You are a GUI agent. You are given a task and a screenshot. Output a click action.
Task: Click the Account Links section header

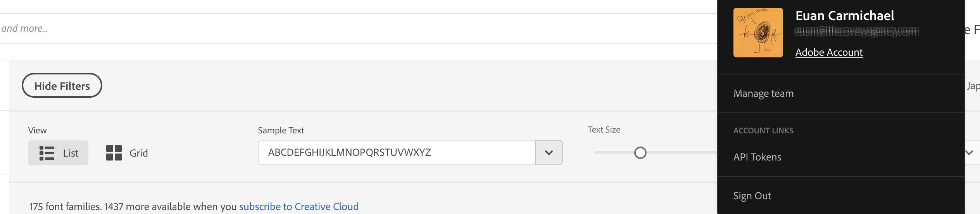[x=763, y=131]
